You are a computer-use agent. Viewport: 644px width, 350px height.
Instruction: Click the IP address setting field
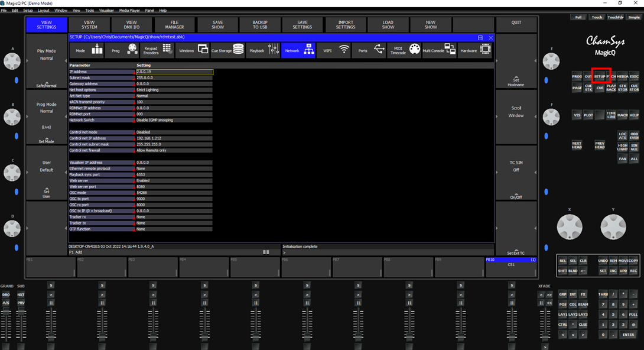pyautogui.click(x=174, y=72)
